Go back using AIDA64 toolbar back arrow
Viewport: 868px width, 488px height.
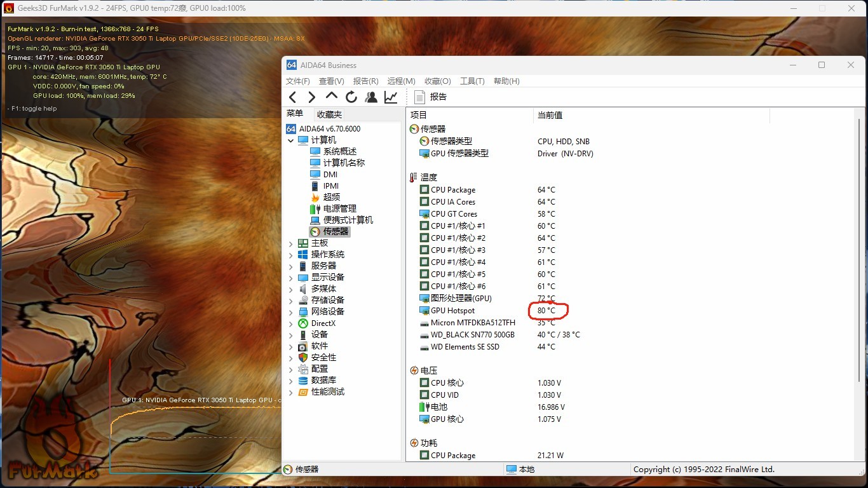pos(293,97)
